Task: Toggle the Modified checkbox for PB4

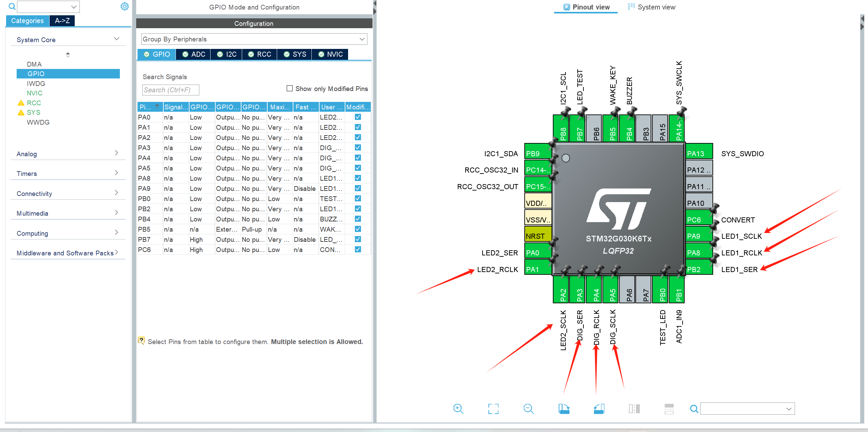Action: (358, 219)
